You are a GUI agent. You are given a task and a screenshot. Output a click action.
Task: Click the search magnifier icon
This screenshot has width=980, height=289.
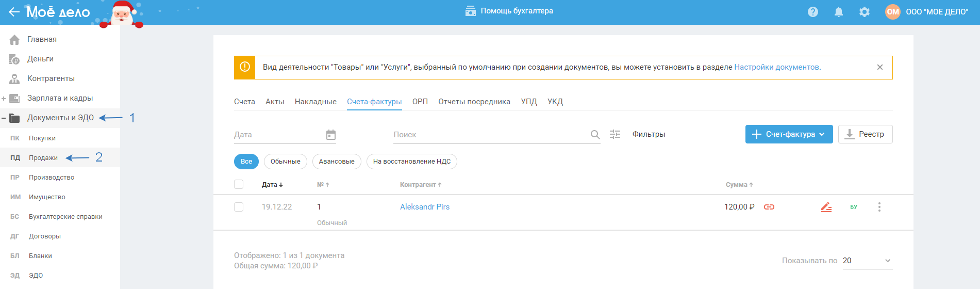click(x=595, y=135)
